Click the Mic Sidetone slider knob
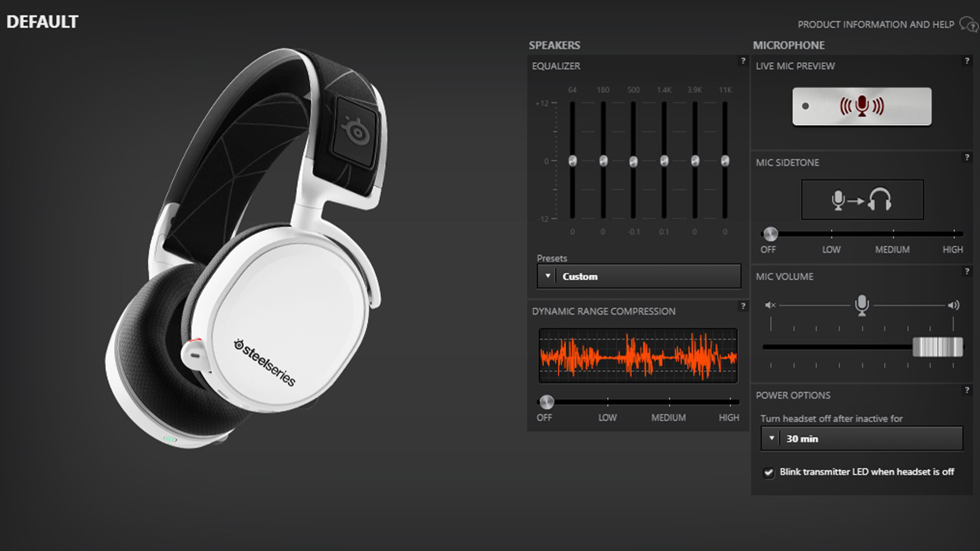The height and width of the screenshot is (551, 980). [770, 234]
